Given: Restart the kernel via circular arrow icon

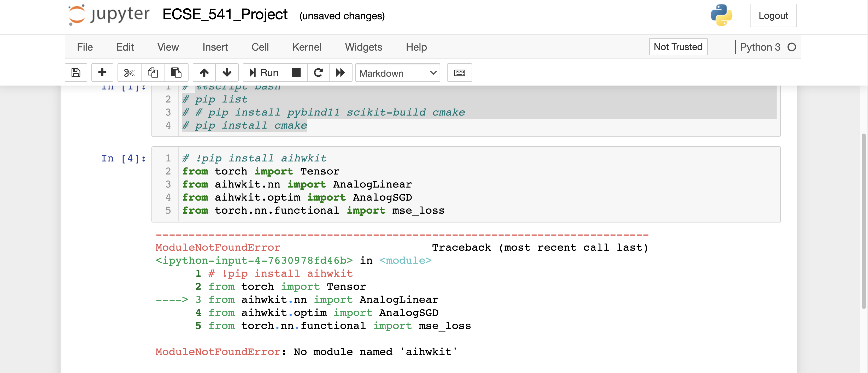Looking at the screenshot, I should [x=318, y=73].
